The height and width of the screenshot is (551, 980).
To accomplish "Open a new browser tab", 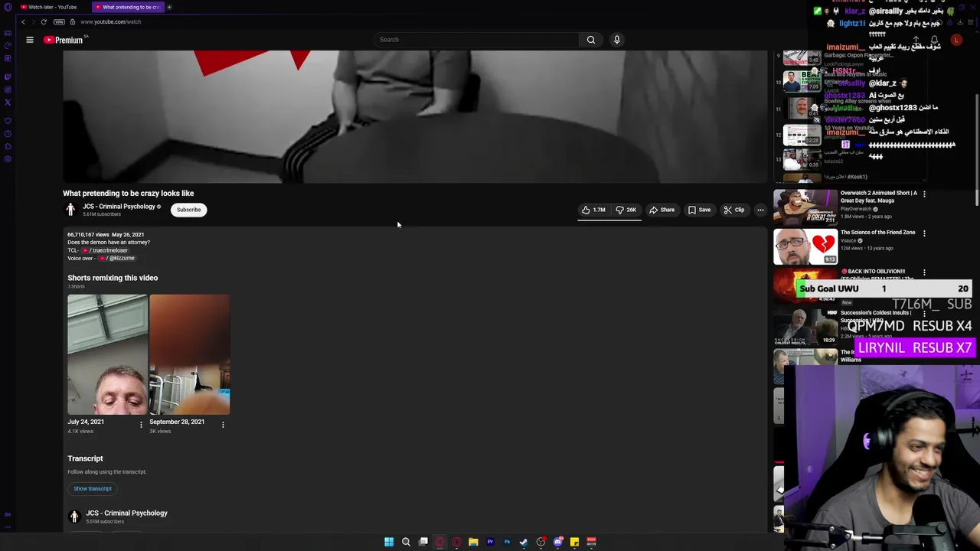I will (169, 7).
